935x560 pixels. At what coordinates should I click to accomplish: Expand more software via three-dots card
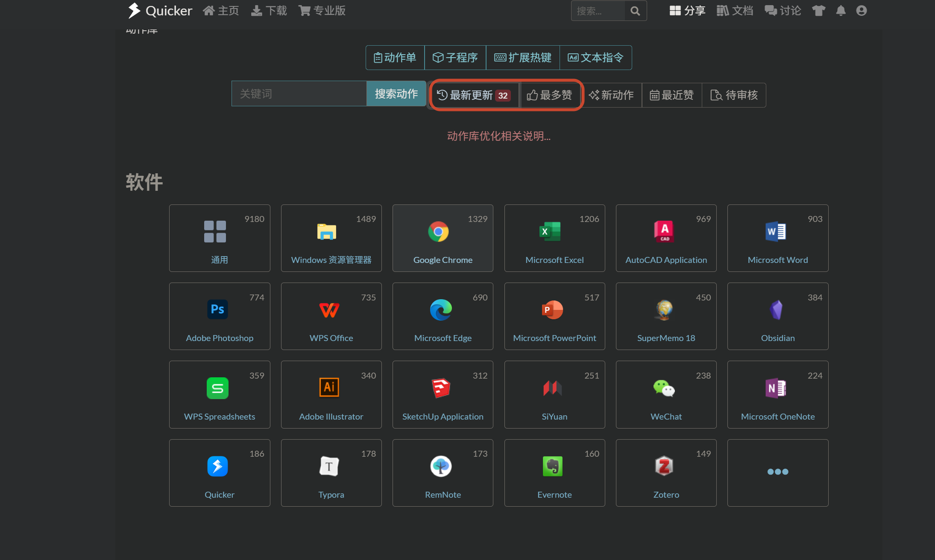pyautogui.click(x=778, y=472)
